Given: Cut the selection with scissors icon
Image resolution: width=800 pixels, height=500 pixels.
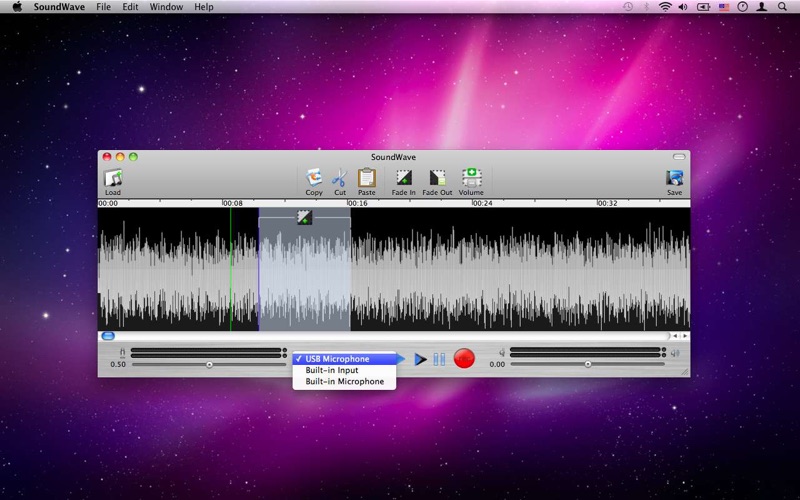Looking at the screenshot, I should click(x=340, y=179).
